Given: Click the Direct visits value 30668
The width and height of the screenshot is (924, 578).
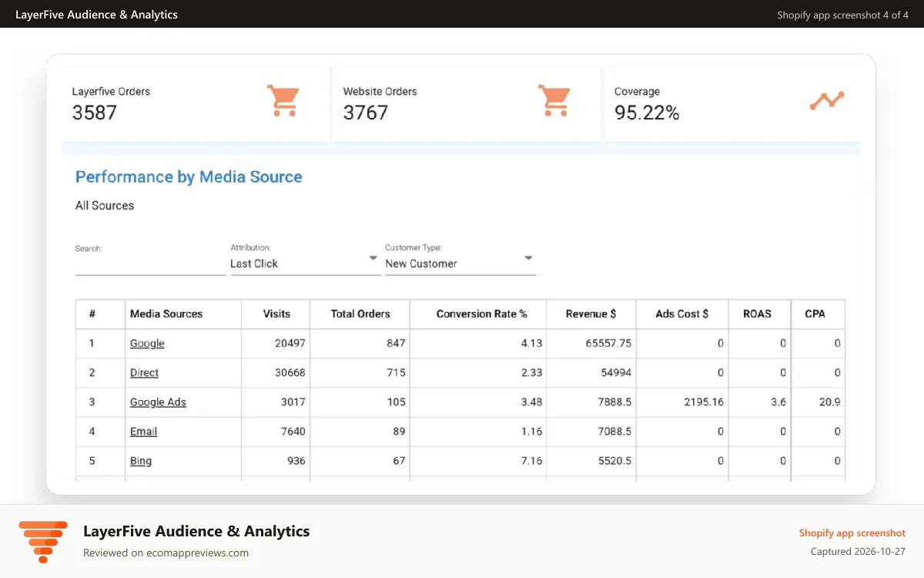Looking at the screenshot, I should pos(290,373).
